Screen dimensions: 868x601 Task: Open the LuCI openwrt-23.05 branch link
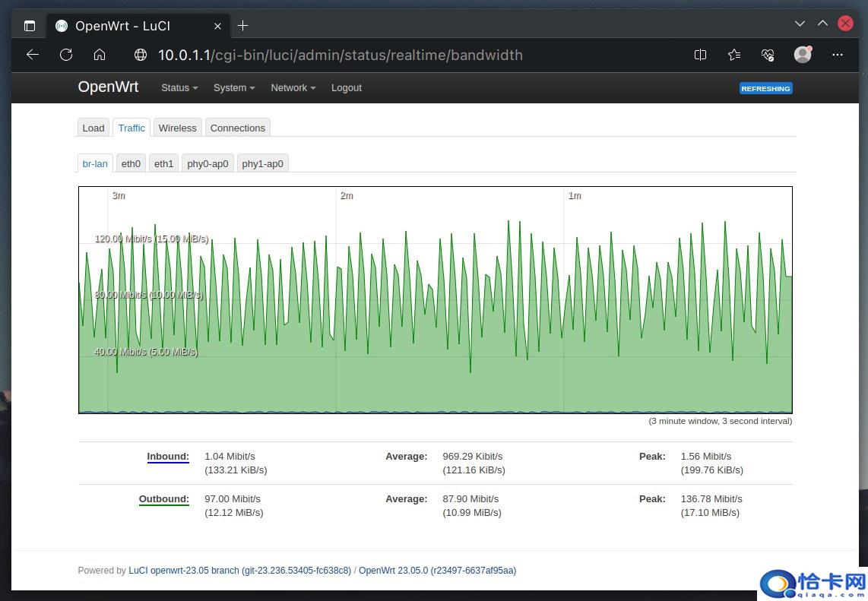(239, 571)
